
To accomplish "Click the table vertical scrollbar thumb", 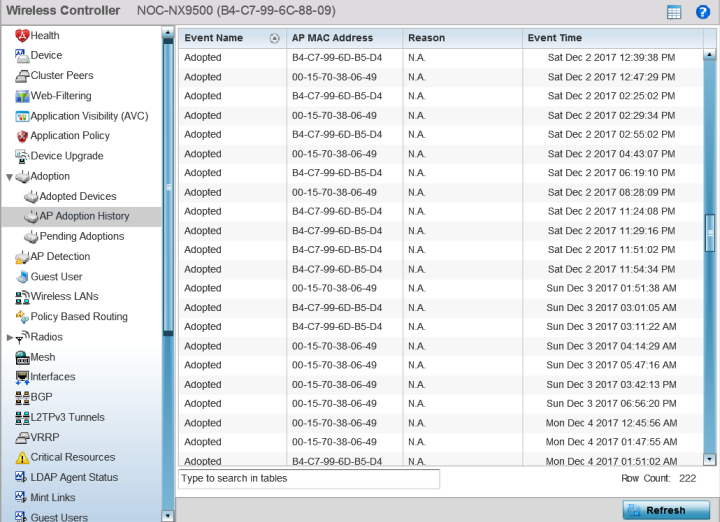I will pyautogui.click(x=709, y=233).
